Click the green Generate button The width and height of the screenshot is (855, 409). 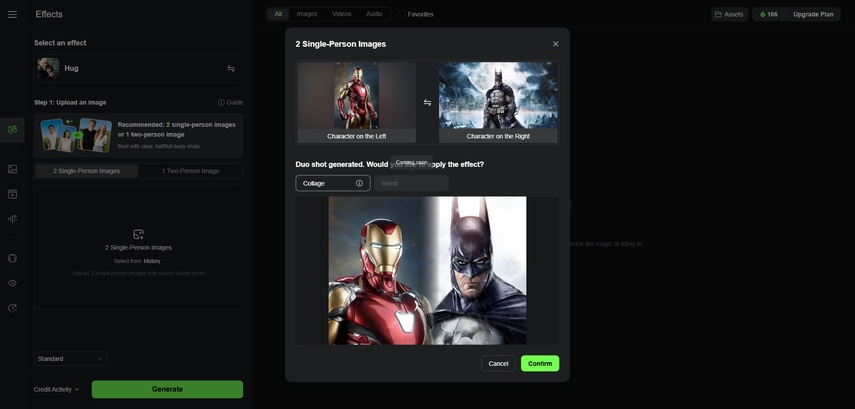pyautogui.click(x=167, y=389)
